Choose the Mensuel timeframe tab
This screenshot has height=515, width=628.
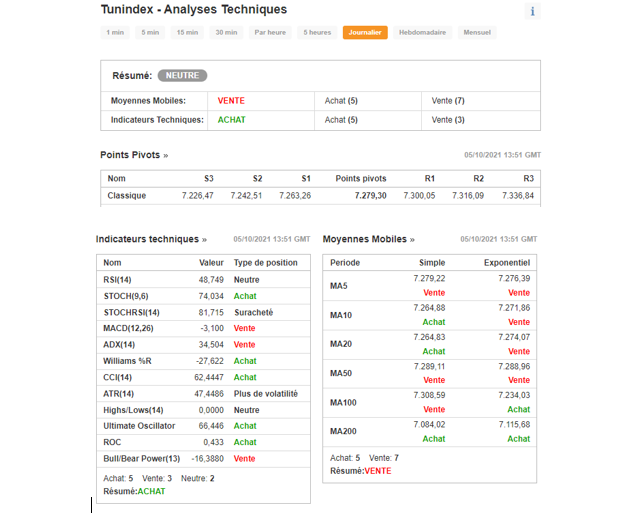point(476,32)
